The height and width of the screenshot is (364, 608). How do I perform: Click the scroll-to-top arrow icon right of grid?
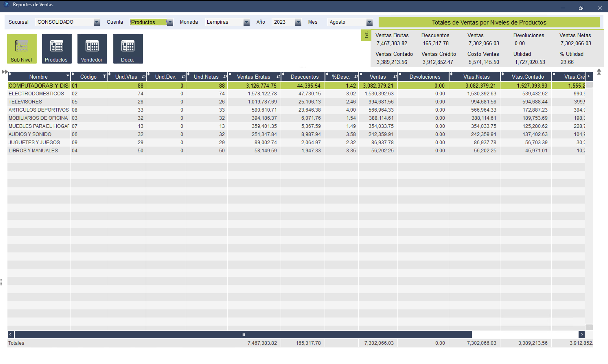point(599,72)
